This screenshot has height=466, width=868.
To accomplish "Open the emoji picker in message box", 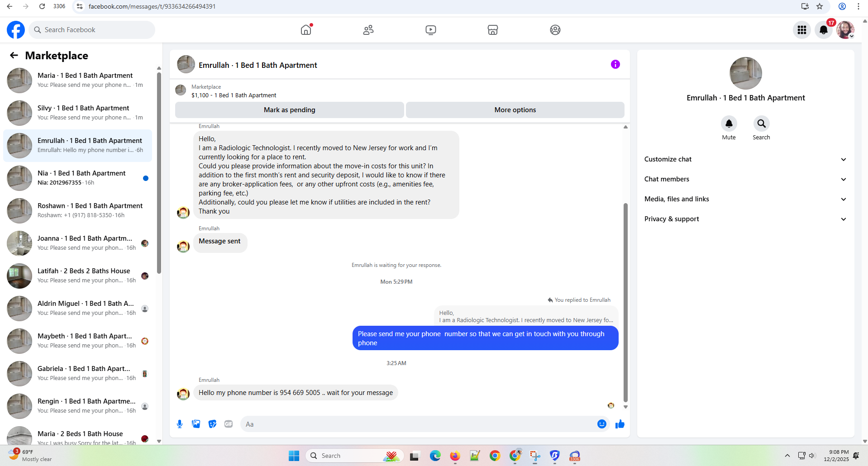I will (602, 424).
